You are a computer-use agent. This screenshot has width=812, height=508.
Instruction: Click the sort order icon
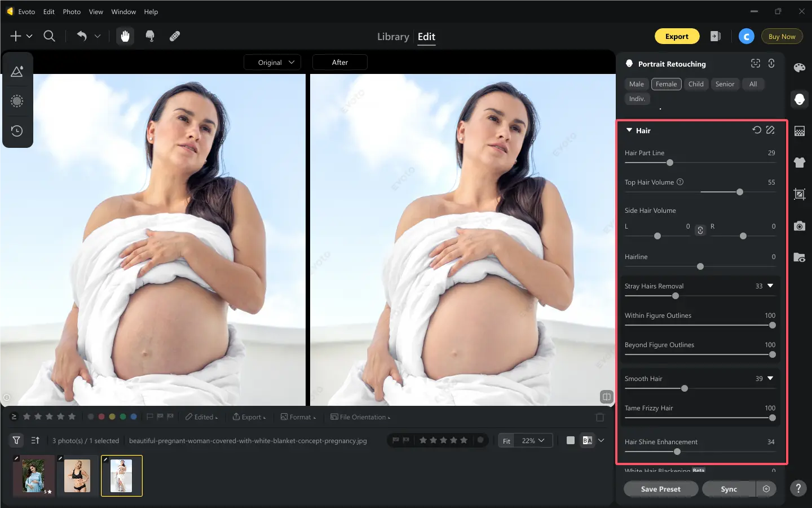[36, 440]
